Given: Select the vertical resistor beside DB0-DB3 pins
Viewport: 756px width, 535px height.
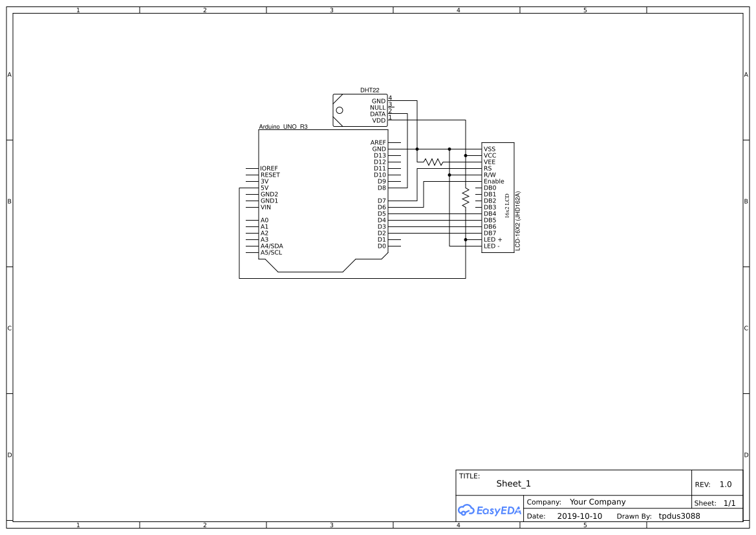Looking at the screenshot, I should coord(465,198).
